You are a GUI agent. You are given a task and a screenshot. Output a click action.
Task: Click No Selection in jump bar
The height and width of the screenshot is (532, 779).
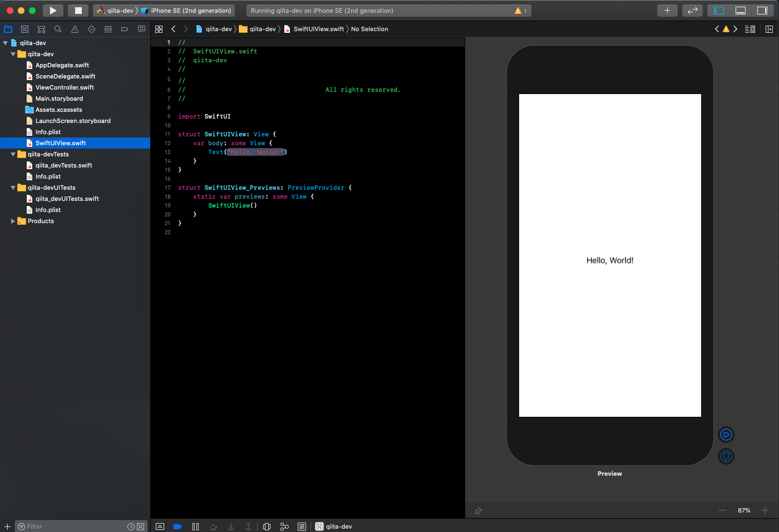(369, 29)
